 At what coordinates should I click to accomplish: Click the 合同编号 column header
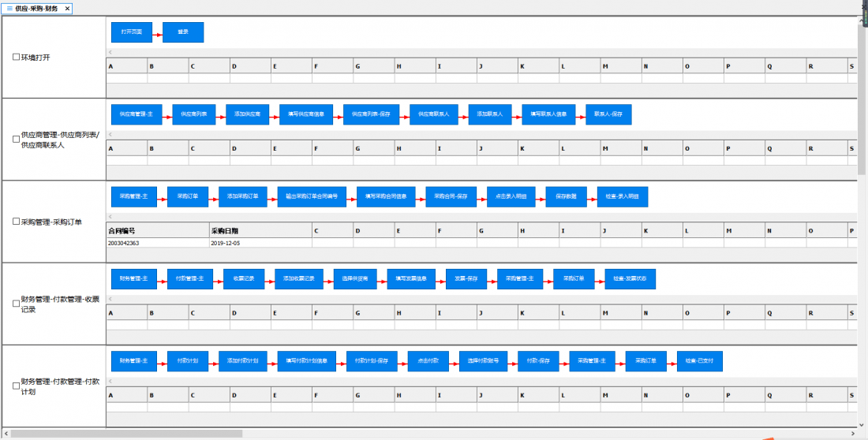pyautogui.click(x=158, y=230)
